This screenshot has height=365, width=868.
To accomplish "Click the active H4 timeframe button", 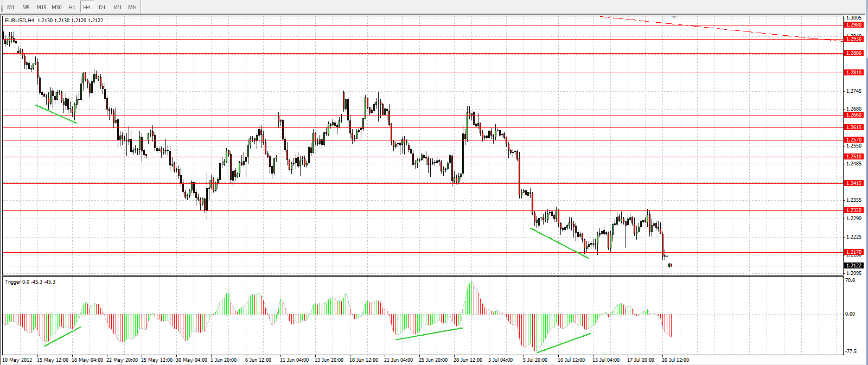I will [x=87, y=7].
